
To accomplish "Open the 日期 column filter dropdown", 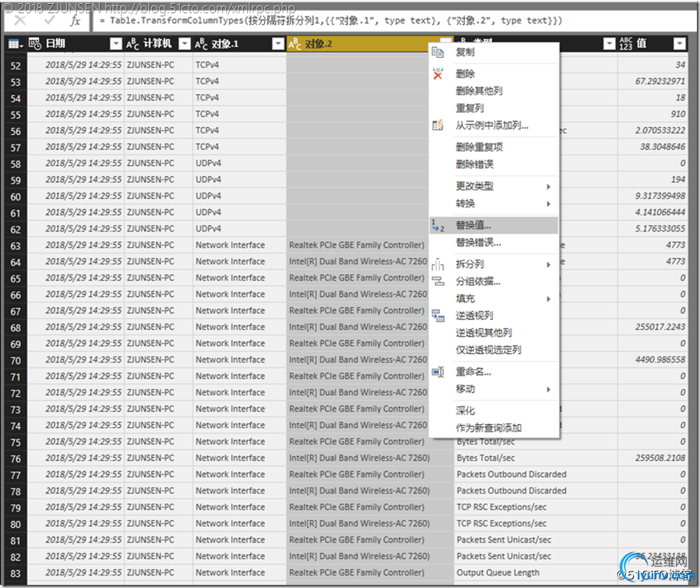I will pos(116,44).
